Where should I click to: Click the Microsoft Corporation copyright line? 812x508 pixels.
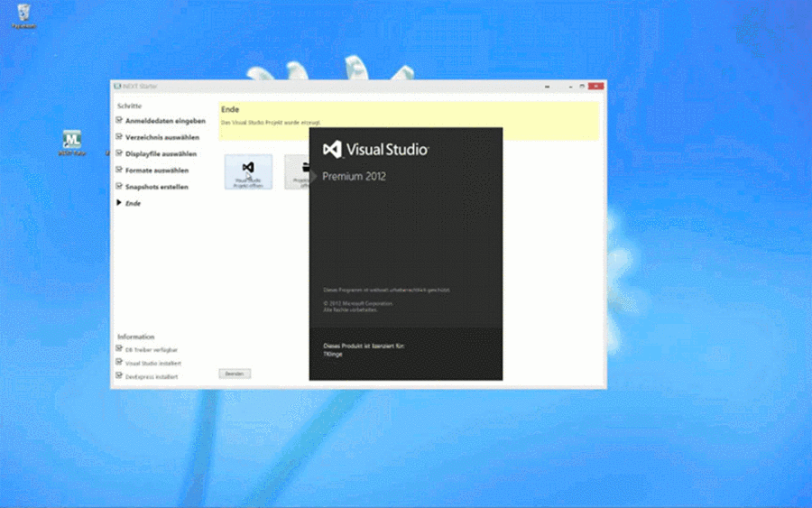(358, 303)
